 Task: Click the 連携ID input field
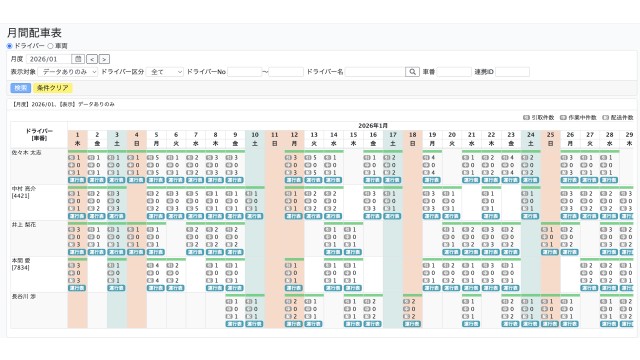(512, 72)
